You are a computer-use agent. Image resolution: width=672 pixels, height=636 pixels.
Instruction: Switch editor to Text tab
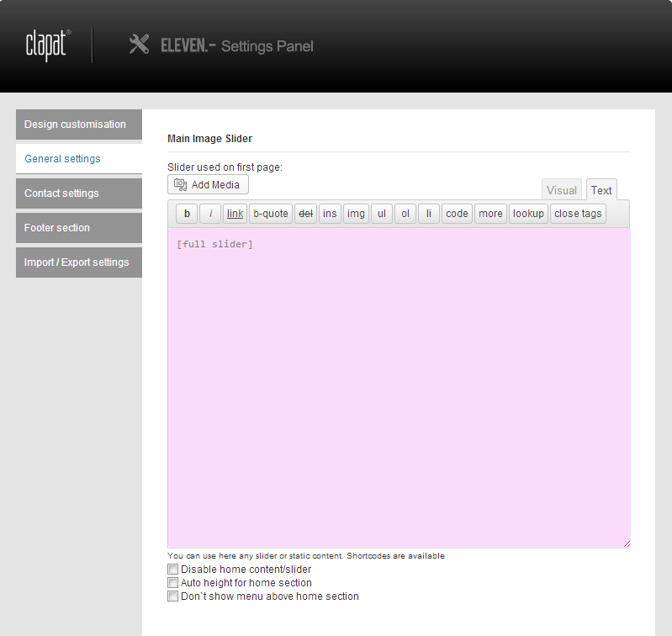point(601,190)
